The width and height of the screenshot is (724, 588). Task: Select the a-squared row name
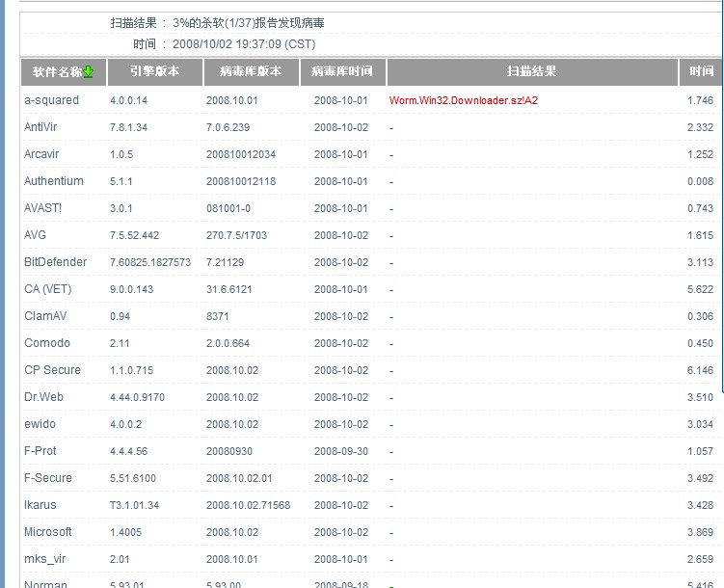tap(51, 100)
